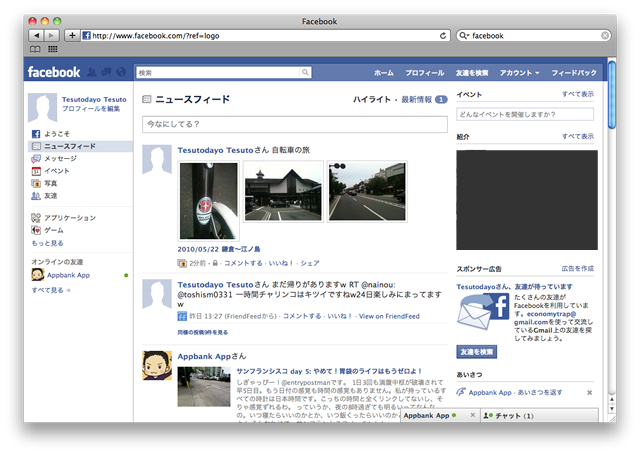The width and height of the screenshot is (640, 455).
Task: Open Appbank Appさん post author name
Action: (204, 356)
